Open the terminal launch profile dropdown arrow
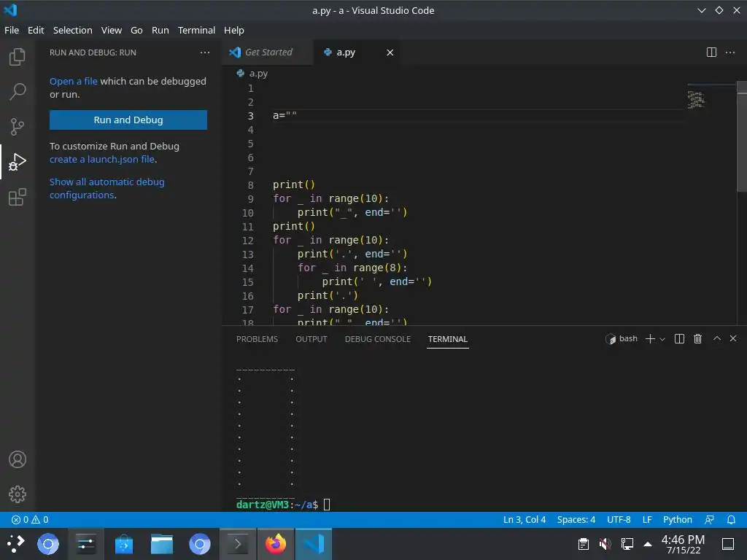This screenshot has width=747, height=560. coord(662,339)
